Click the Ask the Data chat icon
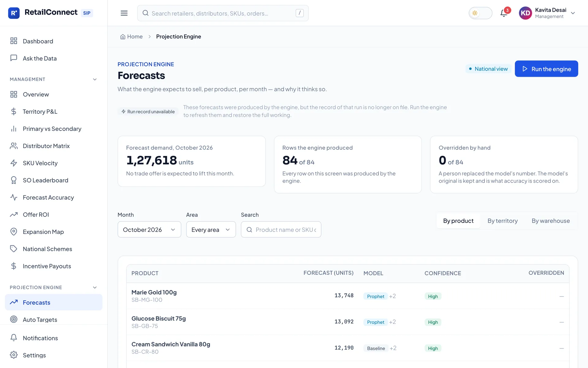This screenshot has width=588, height=368. 14,58
